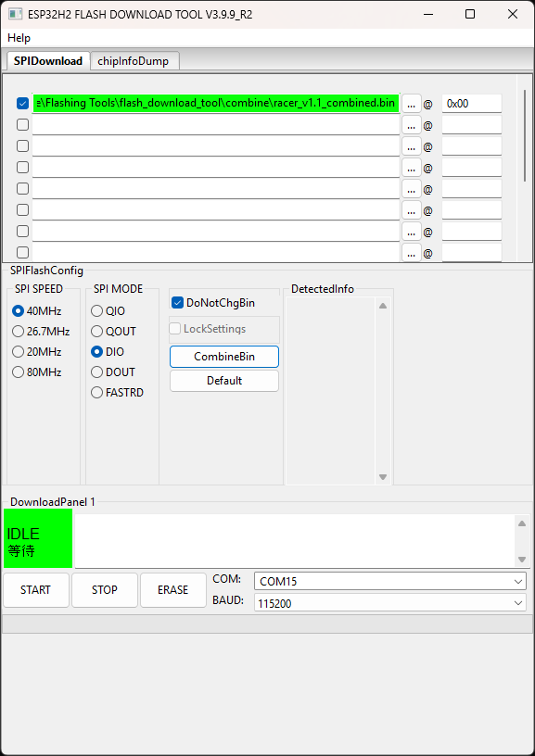Click the bottom progress bar
The height and width of the screenshot is (756, 535).
266,624
